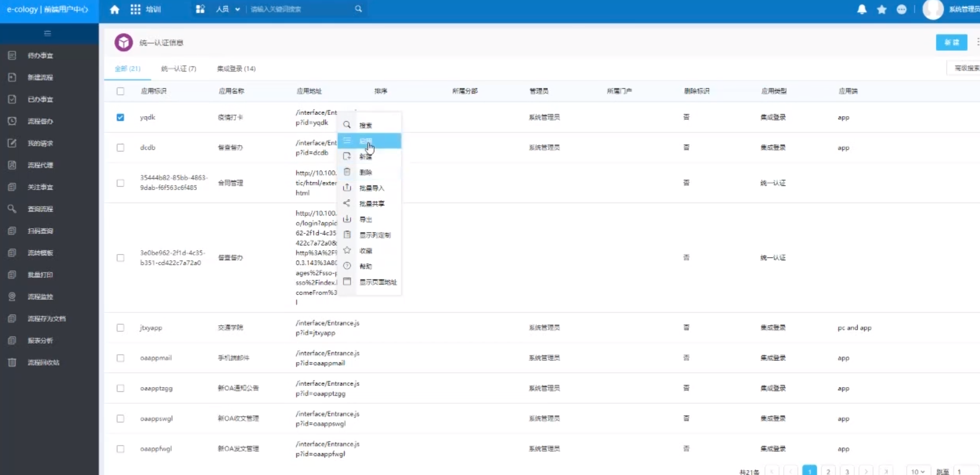The height and width of the screenshot is (475, 980).
Task: Check the oaappmail row checkbox
Action: pyautogui.click(x=120, y=358)
